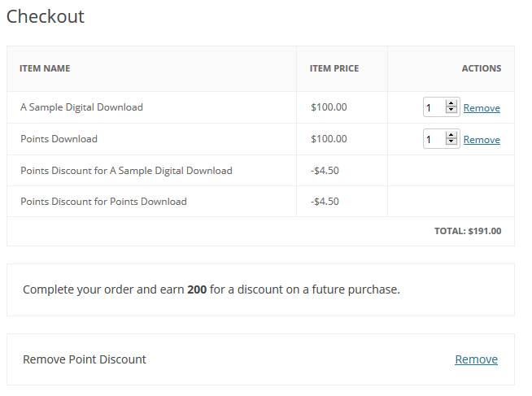532x396 pixels.
Task: Remove A Sample Digital Download from cart
Action: tap(482, 108)
